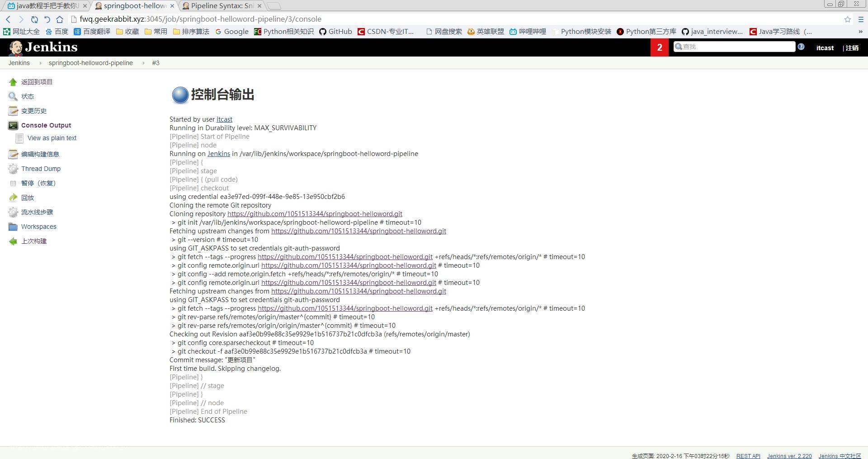
Task: Click the back to project up-arrow icon
Action: pyautogui.click(x=13, y=82)
